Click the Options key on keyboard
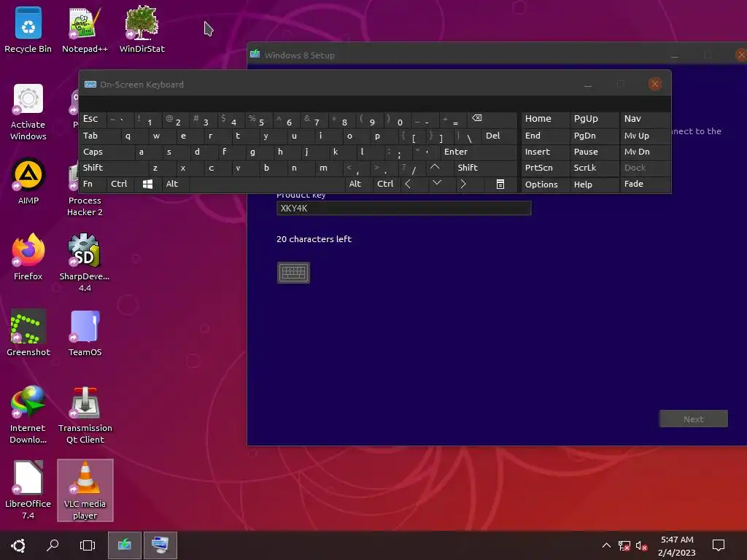The width and height of the screenshot is (747, 560). (545, 184)
